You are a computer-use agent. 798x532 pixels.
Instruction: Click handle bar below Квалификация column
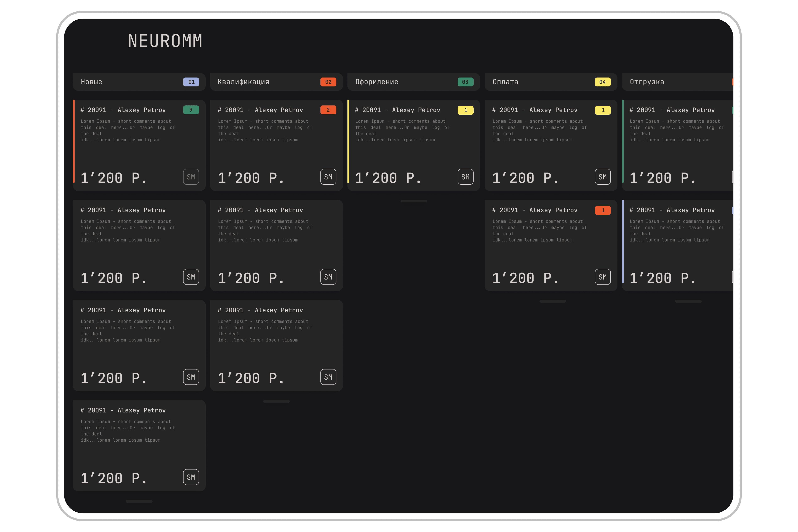point(277,401)
